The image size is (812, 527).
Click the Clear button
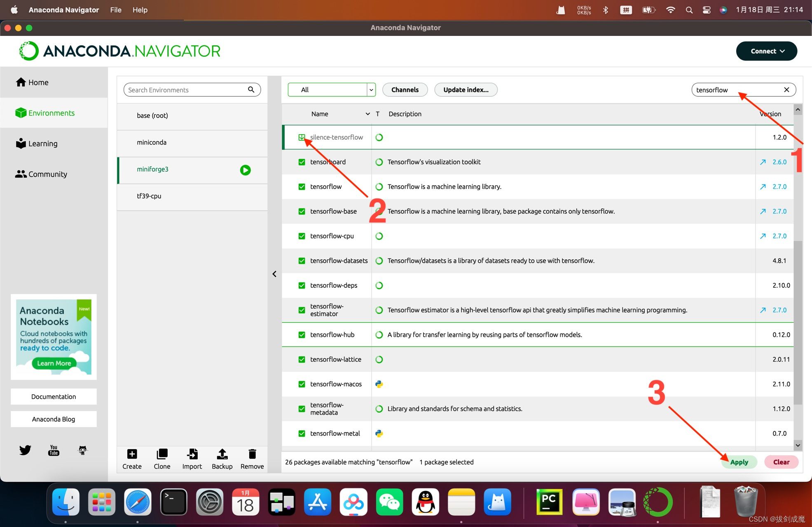(x=781, y=462)
